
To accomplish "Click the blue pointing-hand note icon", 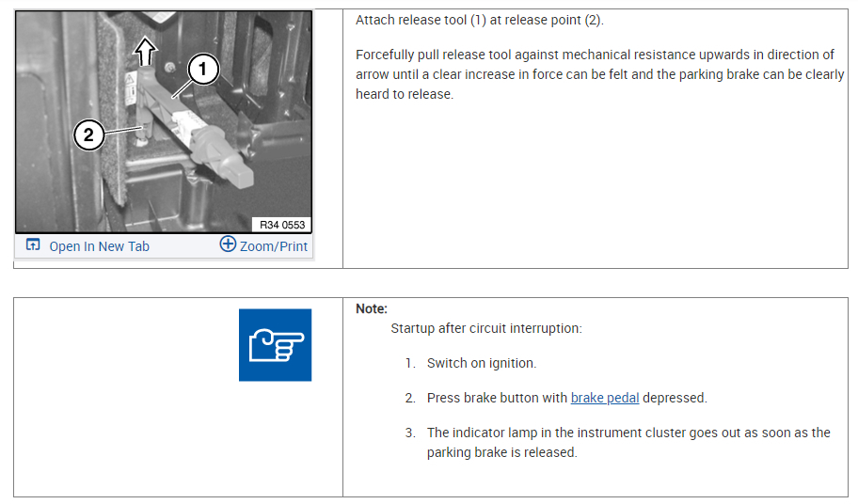I will click(x=275, y=345).
